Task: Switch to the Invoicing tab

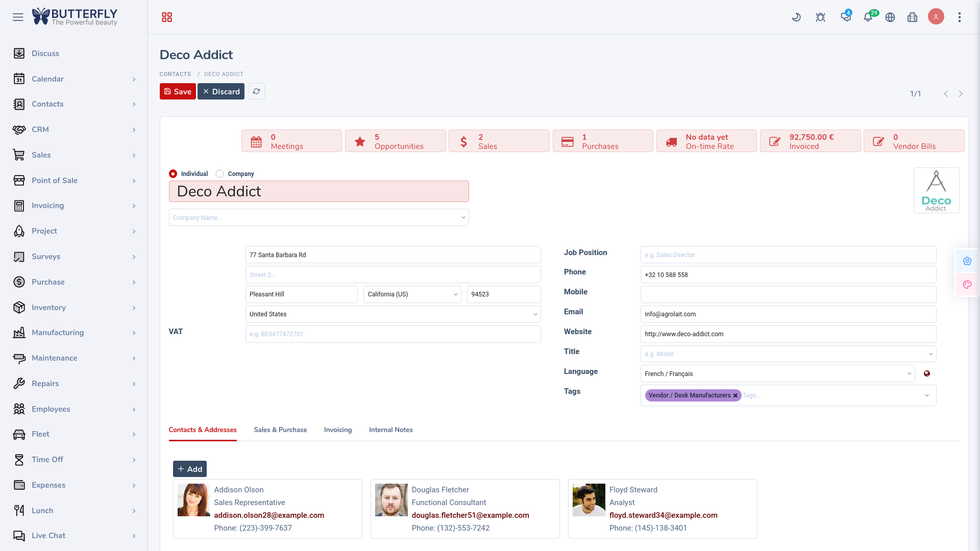Action: click(338, 430)
